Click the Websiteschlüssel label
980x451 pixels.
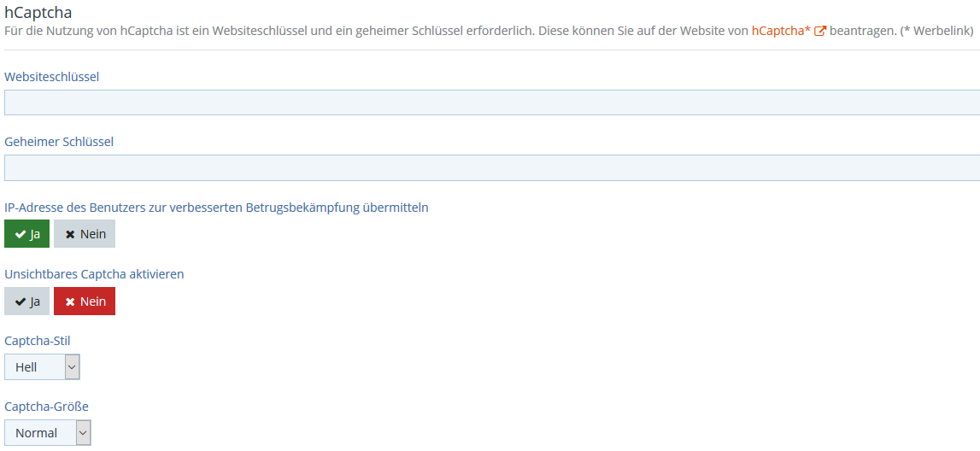coord(52,77)
